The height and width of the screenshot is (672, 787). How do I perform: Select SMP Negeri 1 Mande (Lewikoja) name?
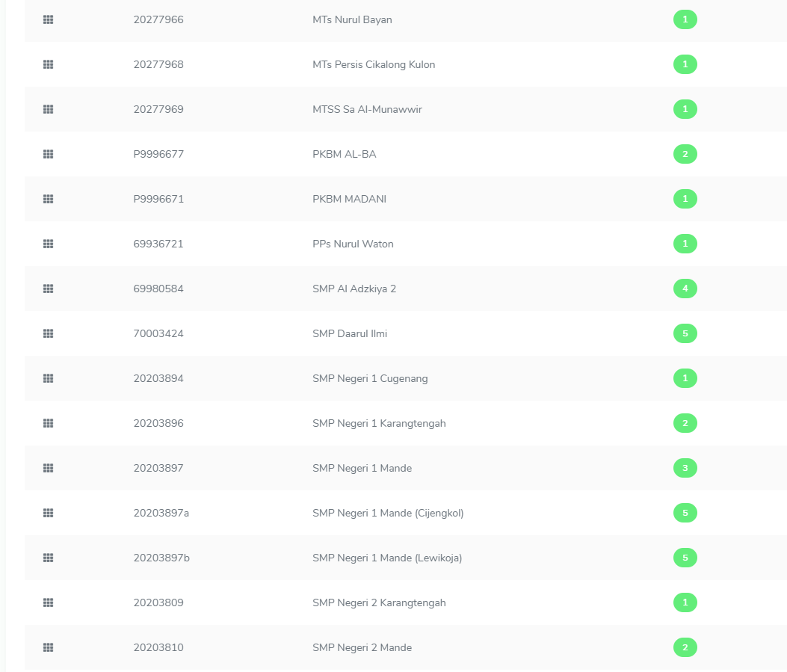pos(387,558)
